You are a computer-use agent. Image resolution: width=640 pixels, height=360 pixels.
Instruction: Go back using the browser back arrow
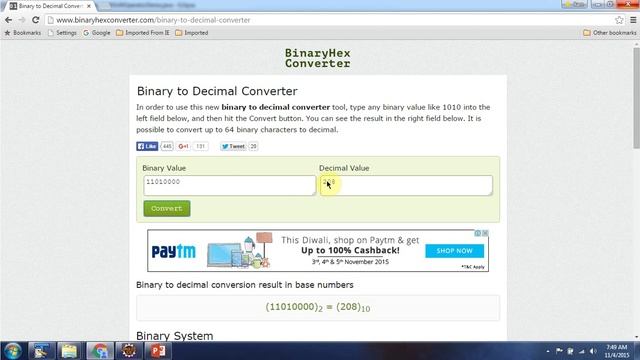pyautogui.click(x=8, y=20)
